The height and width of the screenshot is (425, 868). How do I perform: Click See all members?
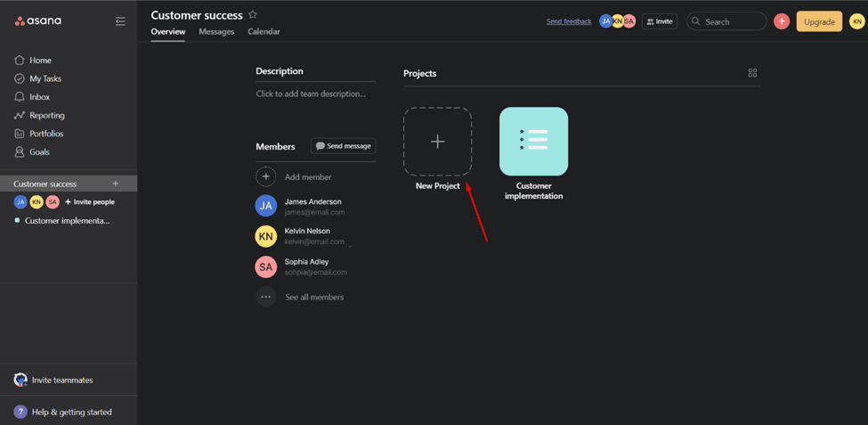[314, 297]
